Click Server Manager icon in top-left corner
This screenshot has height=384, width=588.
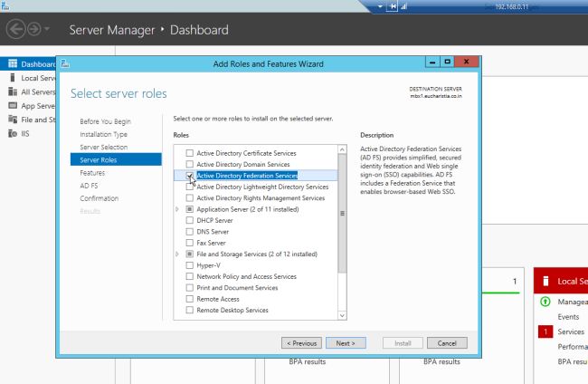[x=5, y=5]
